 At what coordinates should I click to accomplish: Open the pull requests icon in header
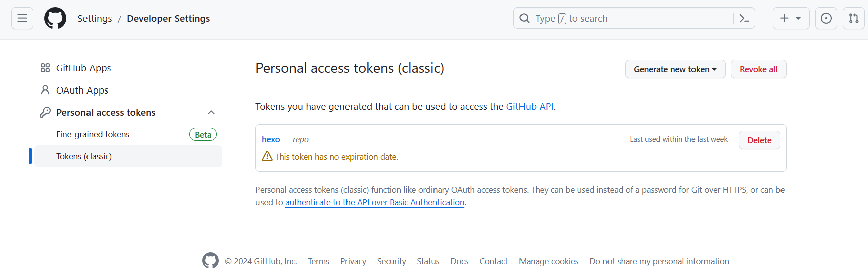[x=853, y=18]
